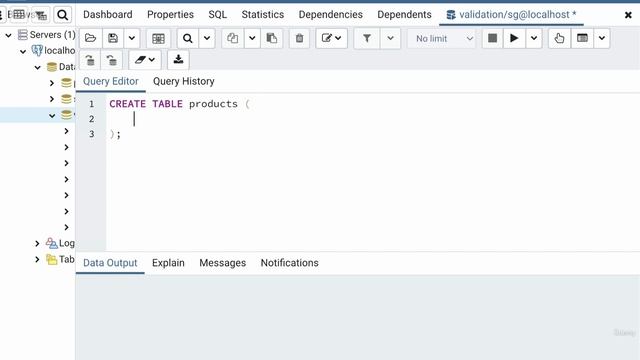Click the closing ); line in editor
Screen dimensions: 640x360
click(115, 134)
